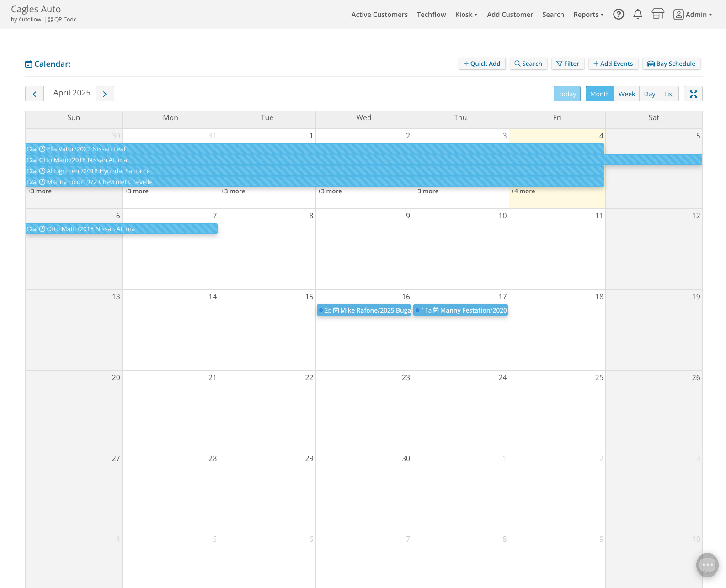This screenshot has height=588, width=726.
Task: Switch to List view
Action: click(669, 94)
